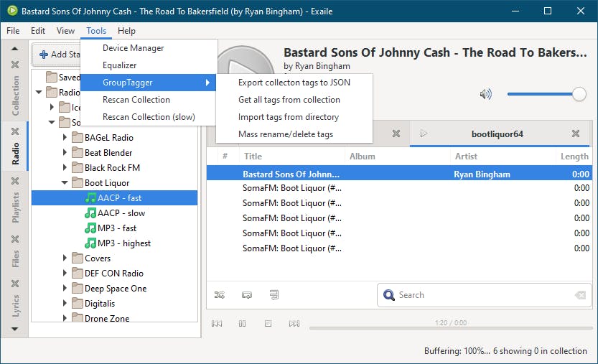The width and height of the screenshot is (598, 364).
Task: Pause the current playback
Action: click(x=243, y=324)
